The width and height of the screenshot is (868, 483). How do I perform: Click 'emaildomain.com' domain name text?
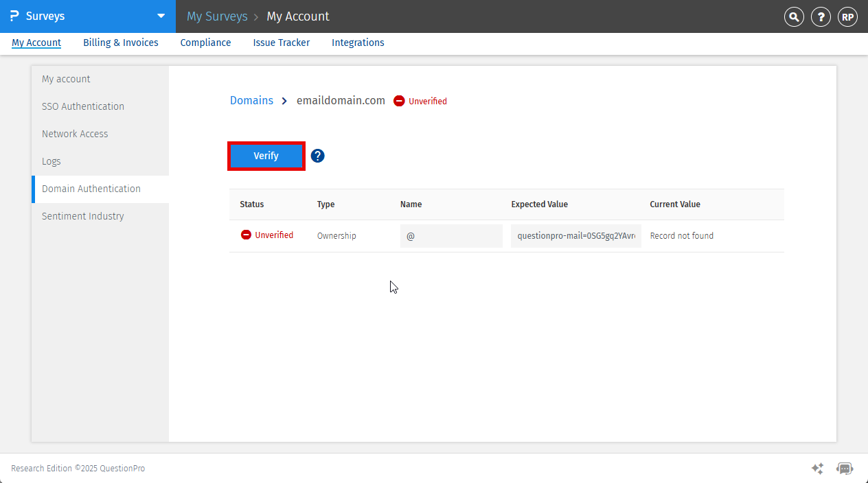click(341, 100)
